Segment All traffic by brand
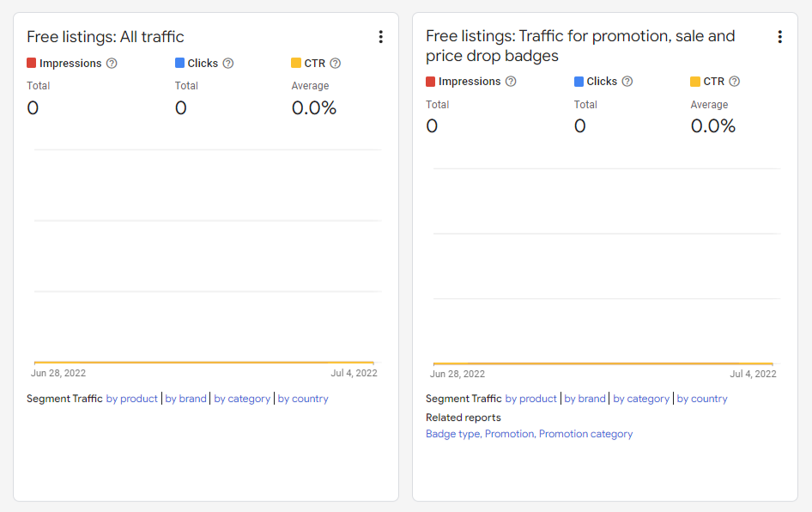This screenshot has width=812, height=512. point(186,399)
